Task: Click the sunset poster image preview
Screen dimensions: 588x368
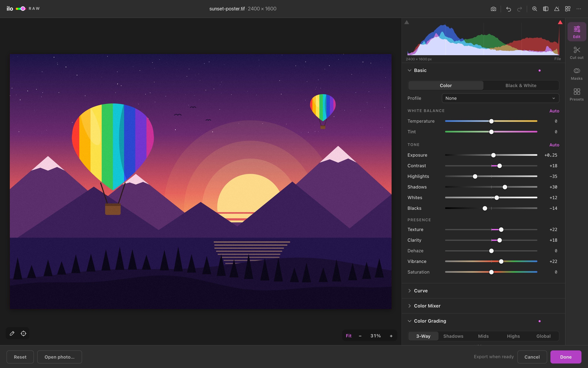Action: [200, 181]
